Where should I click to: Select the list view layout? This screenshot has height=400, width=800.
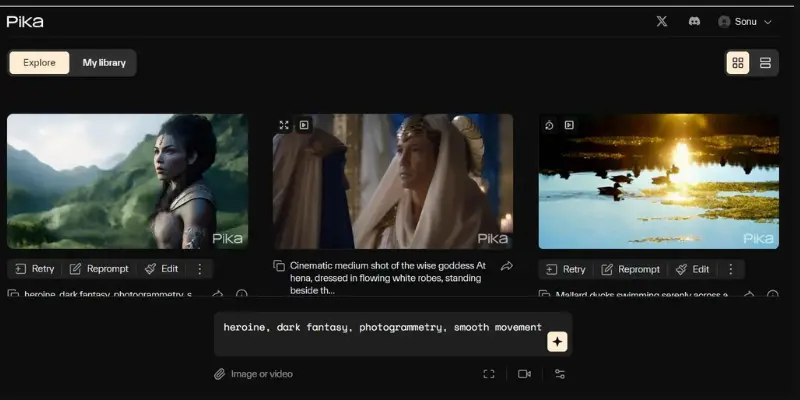[765, 63]
